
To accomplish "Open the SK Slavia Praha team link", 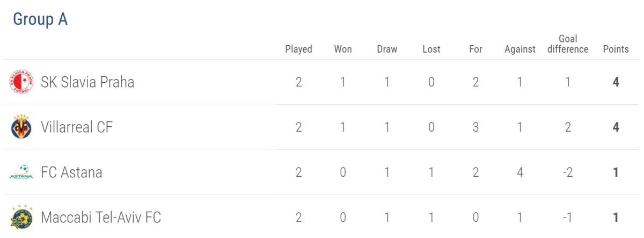I will point(87,82).
